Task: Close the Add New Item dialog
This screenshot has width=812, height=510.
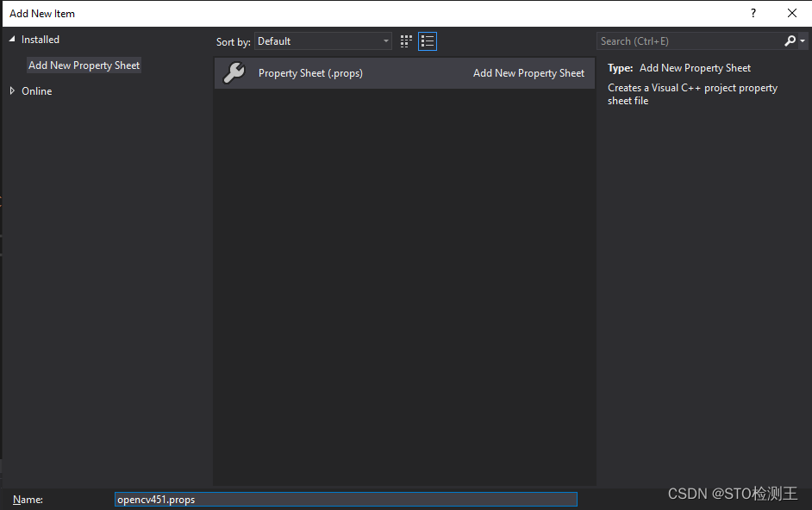Action: coord(792,13)
